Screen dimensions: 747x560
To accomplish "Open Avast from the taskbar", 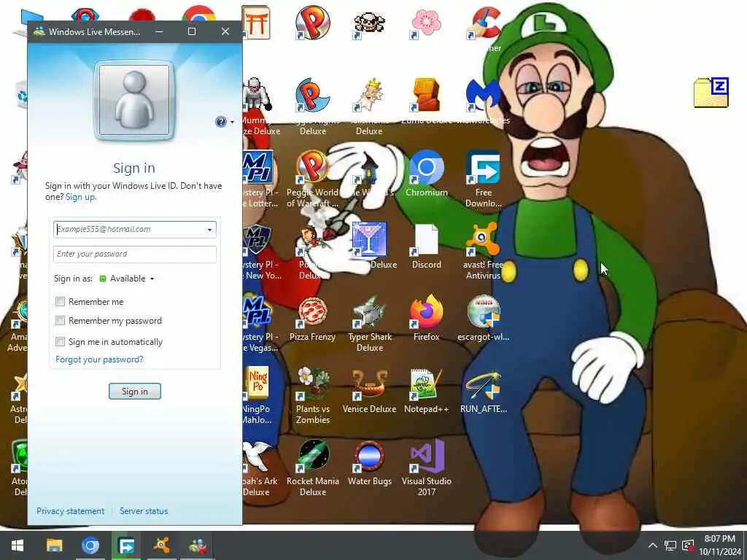I will pyautogui.click(x=161, y=545).
